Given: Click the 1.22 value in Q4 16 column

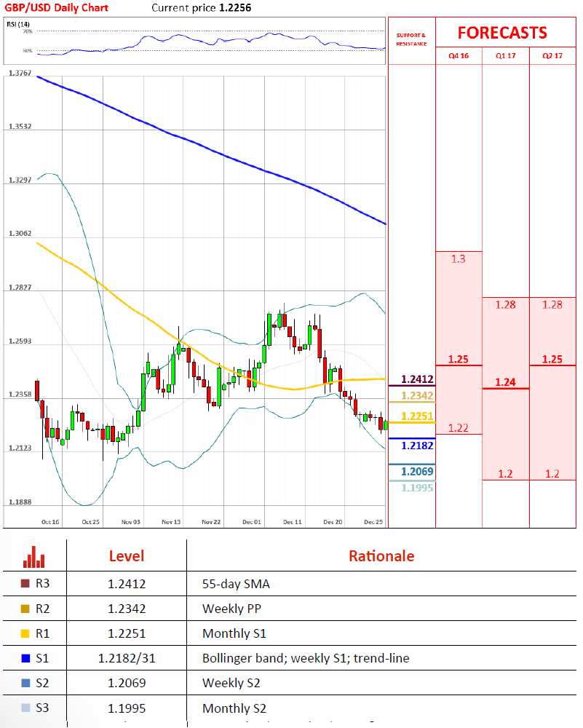Looking at the screenshot, I should [458, 427].
